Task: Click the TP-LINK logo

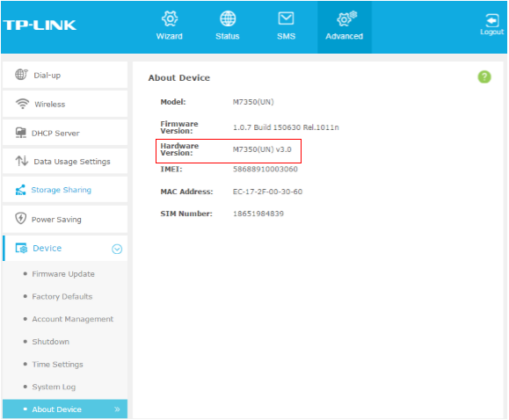Action: point(40,25)
